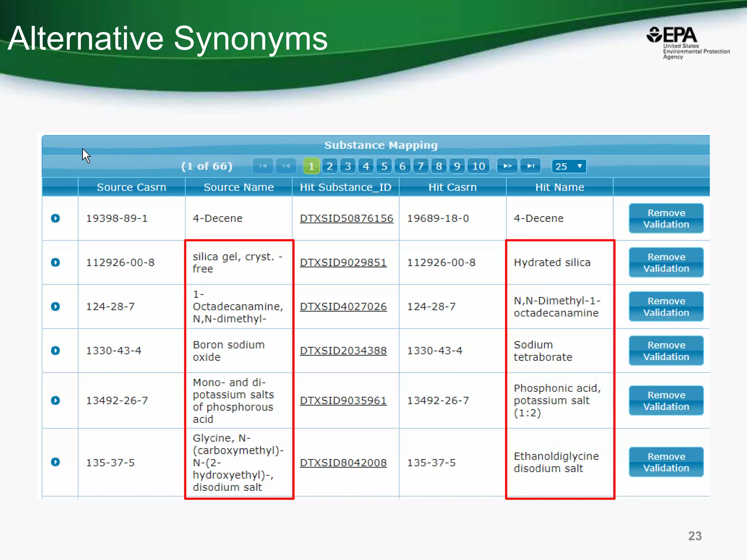Open link DTXSID50876156

tap(347, 218)
